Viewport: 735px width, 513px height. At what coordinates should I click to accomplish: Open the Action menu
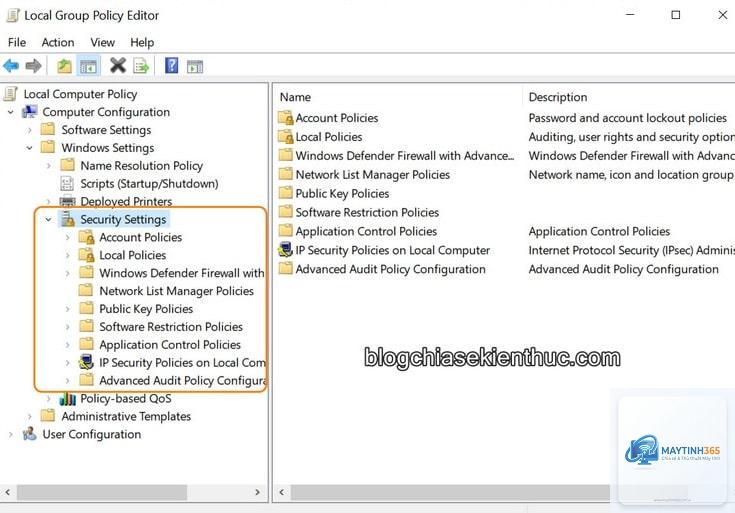pos(58,43)
